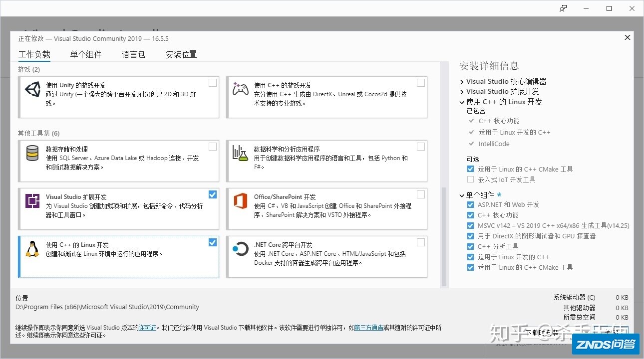Click the data science flask icon
Image resolution: width=644 pixels, height=359 pixels.
pyautogui.click(x=240, y=154)
